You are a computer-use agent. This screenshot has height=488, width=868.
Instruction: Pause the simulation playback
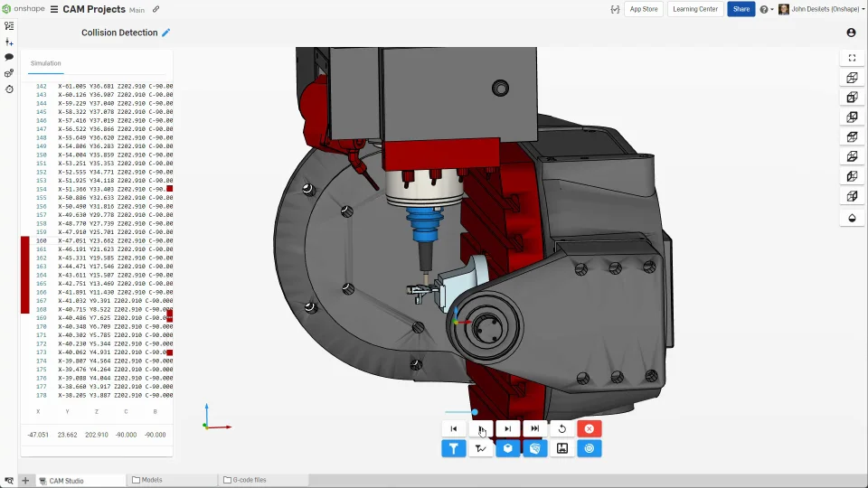coord(481,429)
